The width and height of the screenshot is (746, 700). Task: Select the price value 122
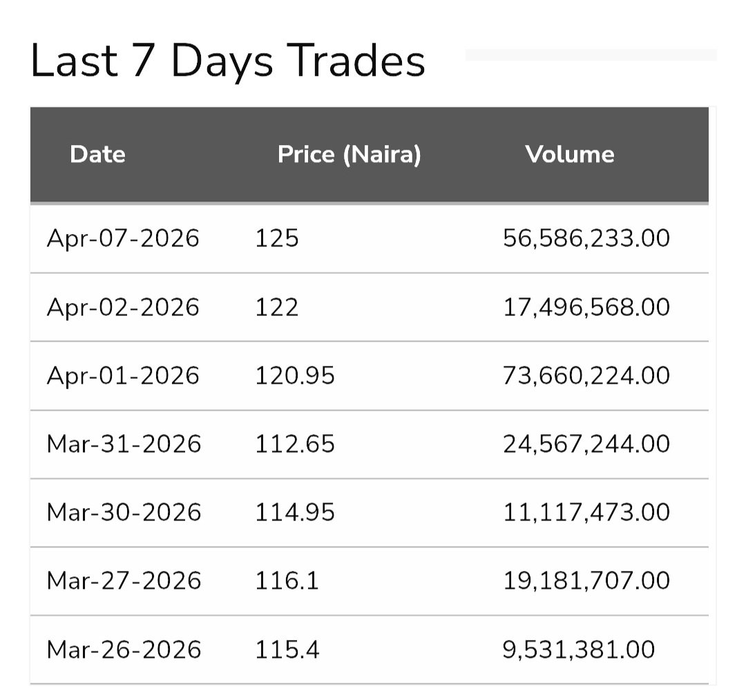277,307
